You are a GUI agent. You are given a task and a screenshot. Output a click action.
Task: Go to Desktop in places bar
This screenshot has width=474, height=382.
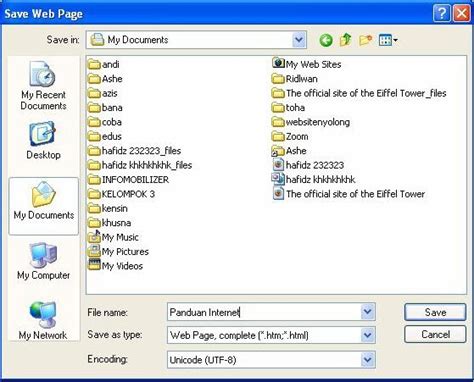point(43,141)
